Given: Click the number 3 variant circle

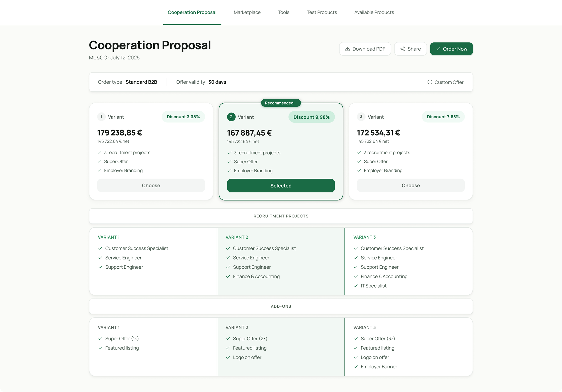Looking at the screenshot, I should tap(361, 117).
